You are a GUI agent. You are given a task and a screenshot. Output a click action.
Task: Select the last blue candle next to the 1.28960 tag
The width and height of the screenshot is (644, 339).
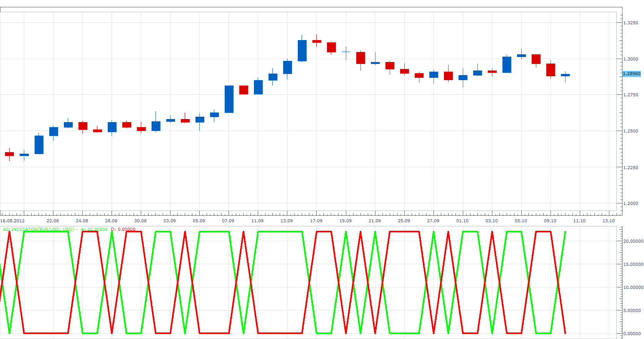tap(565, 75)
